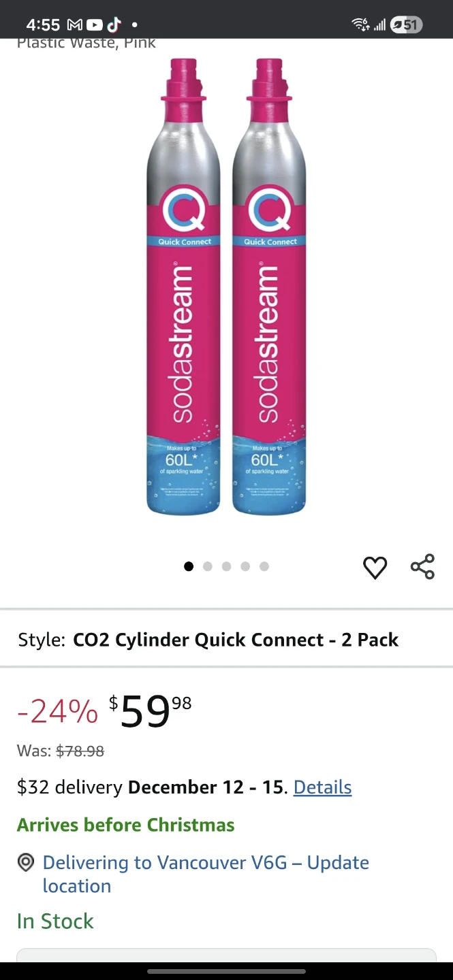Viewport: 453px width, 980px height.
Task: Select the fourth image carousel dot
Action: tap(245, 566)
